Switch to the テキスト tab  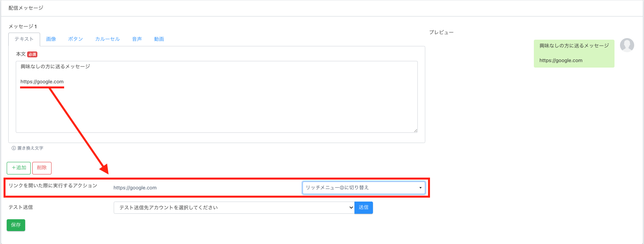[24, 39]
